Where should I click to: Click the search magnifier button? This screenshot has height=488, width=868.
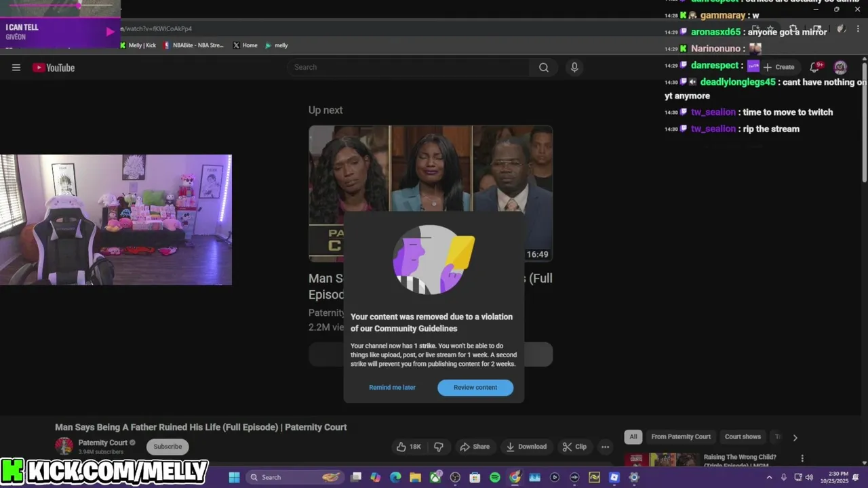[x=544, y=67]
